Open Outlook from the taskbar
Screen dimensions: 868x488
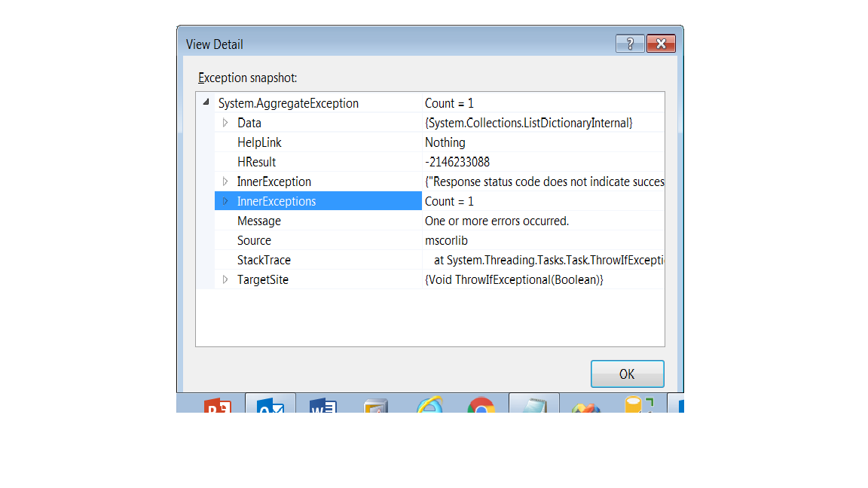click(270, 405)
